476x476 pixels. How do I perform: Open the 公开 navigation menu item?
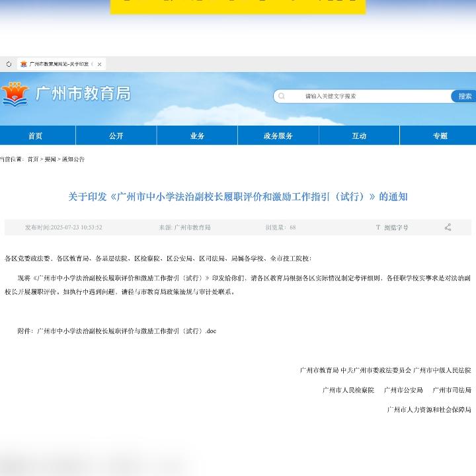(x=116, y=136)
